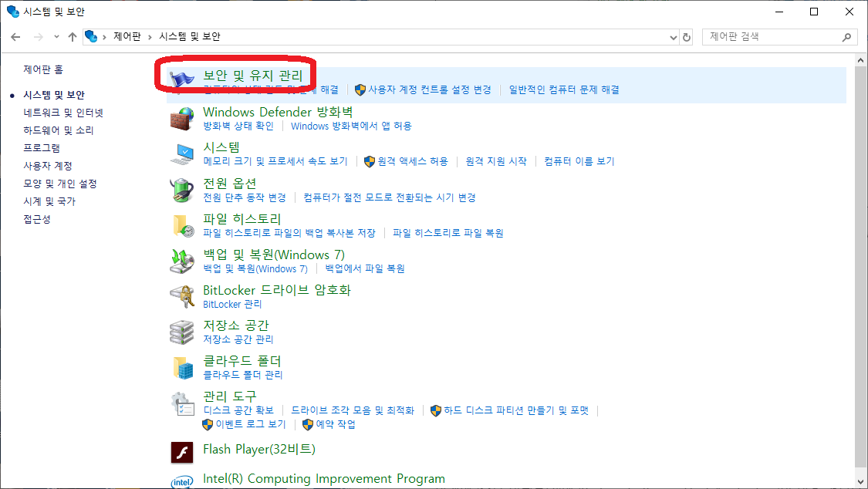Click 방화벽 상태 확인 link
This screenshot has height=489, width=868.
(238, 126)
